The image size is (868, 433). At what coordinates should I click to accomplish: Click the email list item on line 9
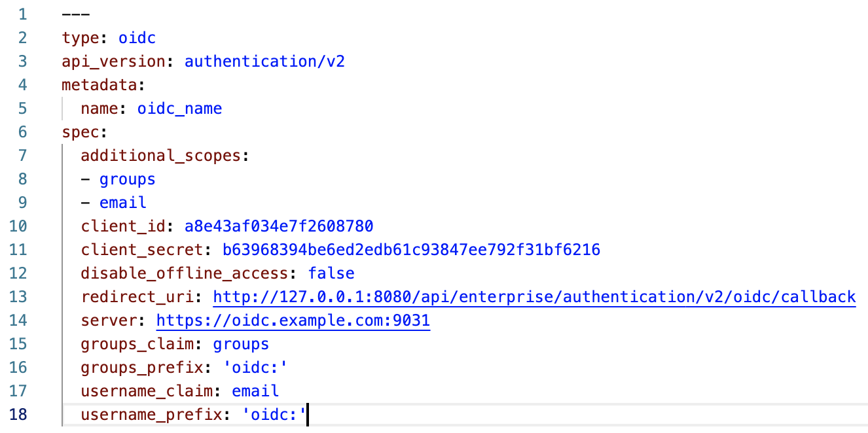point(123,203)
